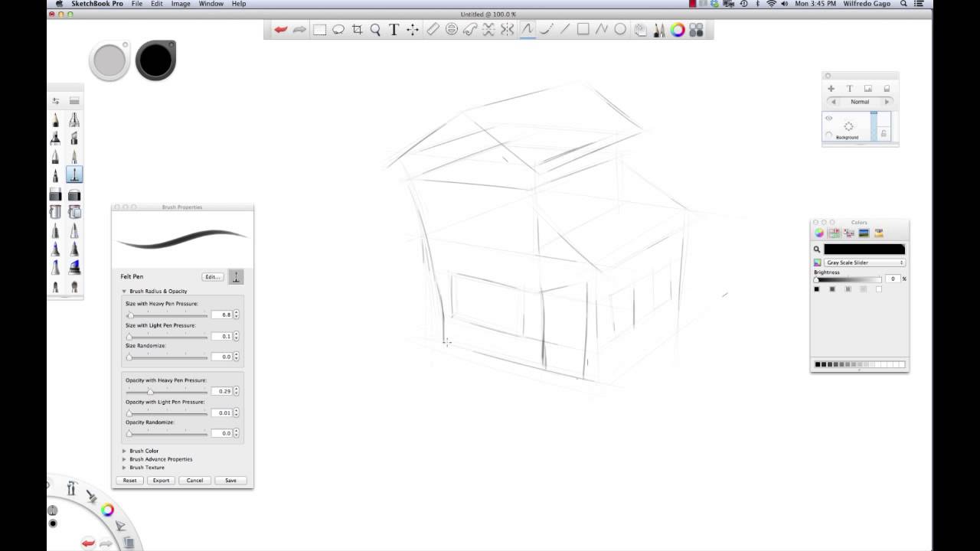Screen dimensions: 980x551
Task: Open the layer editor from toolbar
Action: coord(640,30)
